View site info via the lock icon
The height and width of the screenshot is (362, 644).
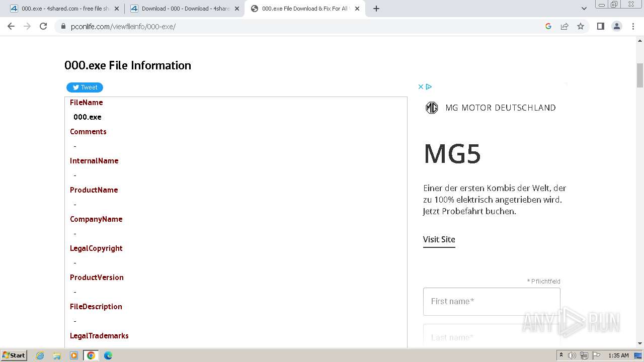tap(63, 26)
